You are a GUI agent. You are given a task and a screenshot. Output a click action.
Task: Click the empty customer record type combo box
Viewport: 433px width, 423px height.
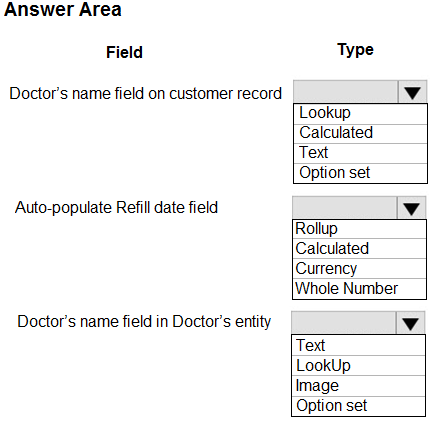click(346, 91)
